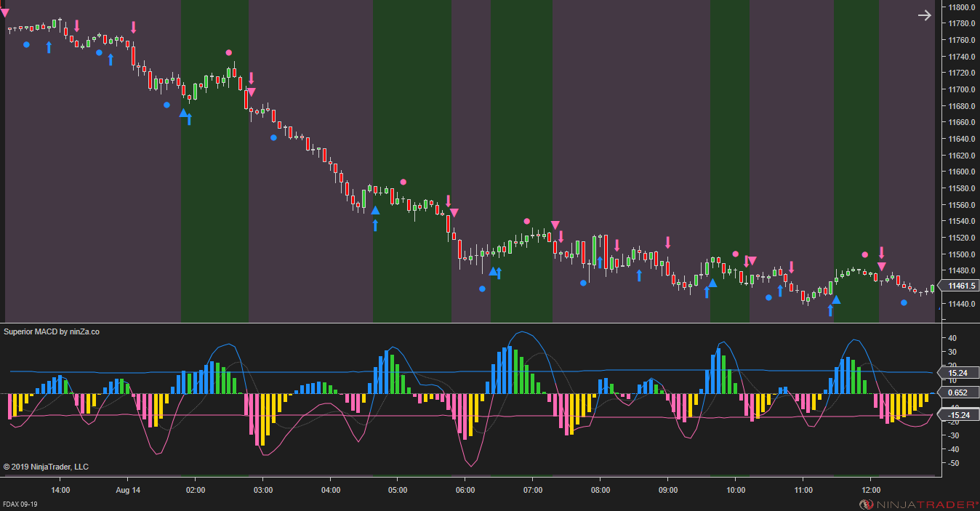
Task: Click the 15.24 MACD threshold marker
Action: tap(958, 373)
